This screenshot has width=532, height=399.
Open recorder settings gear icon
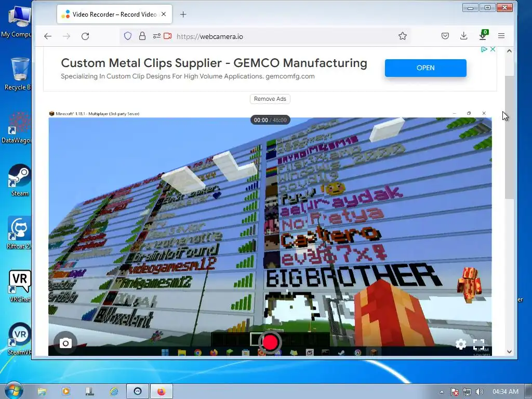[x=461, y=344]
